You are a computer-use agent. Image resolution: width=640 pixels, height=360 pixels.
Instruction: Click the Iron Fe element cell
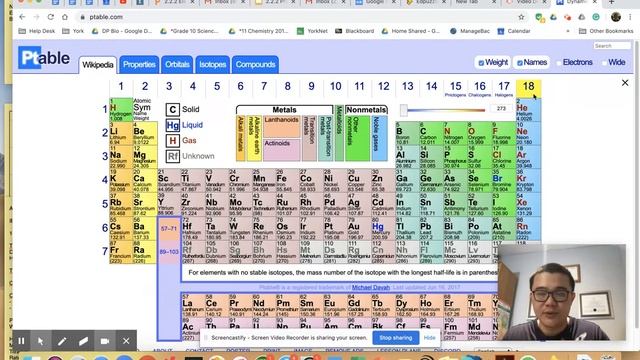(x=289, y=180)
